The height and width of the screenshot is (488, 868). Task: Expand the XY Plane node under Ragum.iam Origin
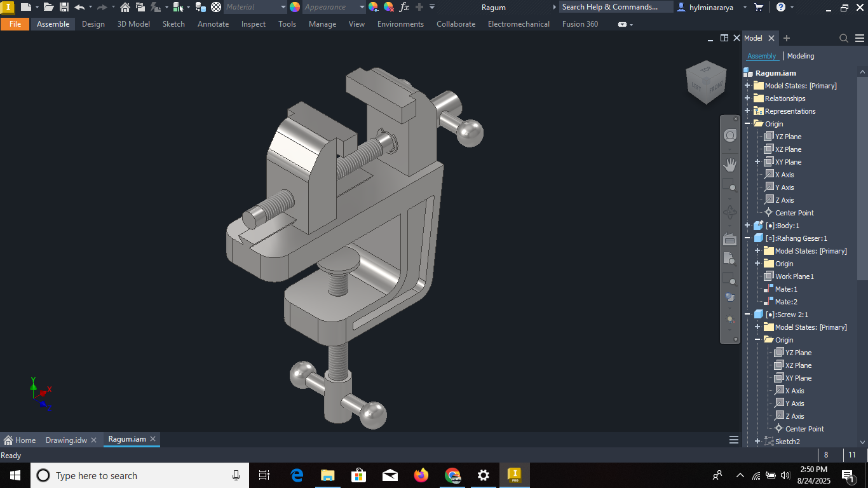tap(757, 162)
